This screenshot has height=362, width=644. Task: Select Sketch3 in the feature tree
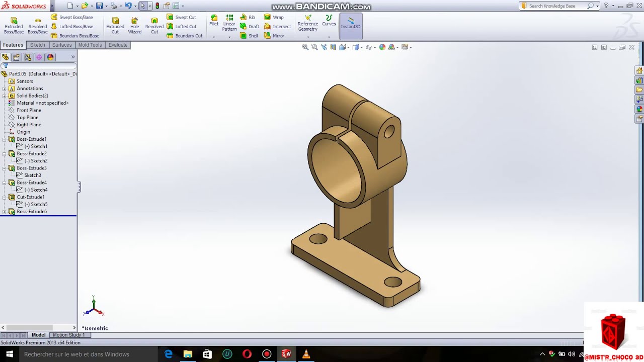point(33,175)
